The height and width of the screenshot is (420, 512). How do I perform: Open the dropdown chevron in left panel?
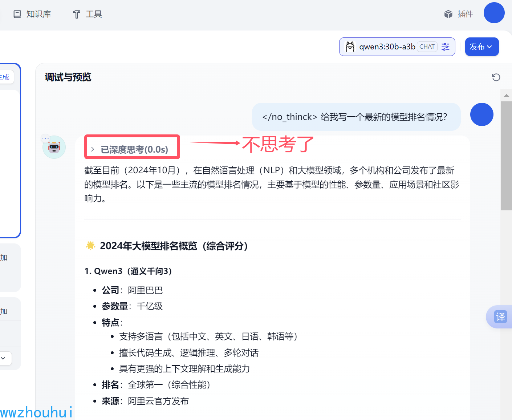coord(3,358)
